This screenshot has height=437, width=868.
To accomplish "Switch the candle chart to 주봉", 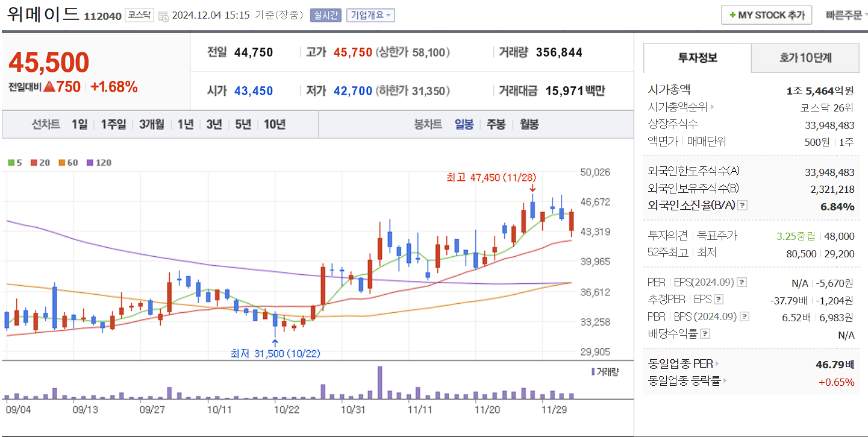I will pyautogui.click(x=495, y=124).
